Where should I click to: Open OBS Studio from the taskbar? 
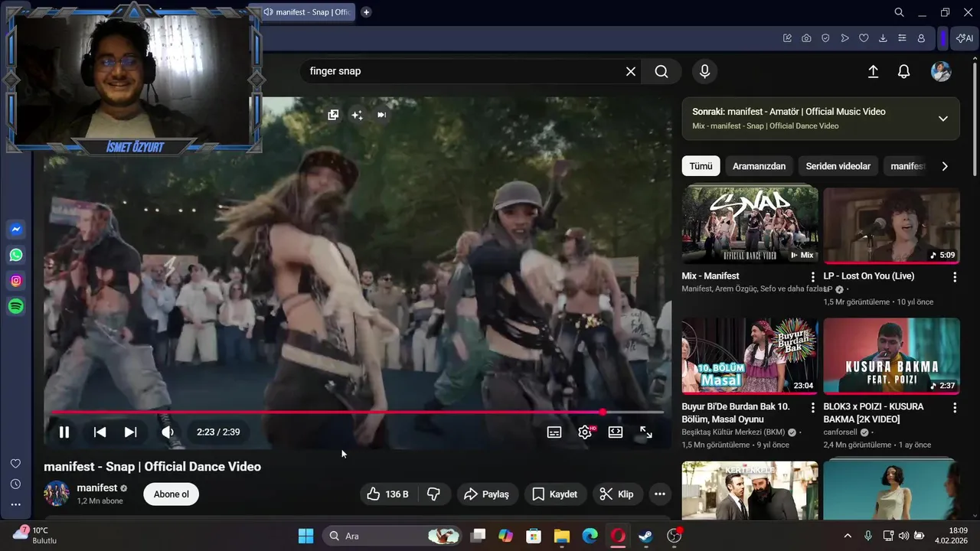[x=674, y=536]
